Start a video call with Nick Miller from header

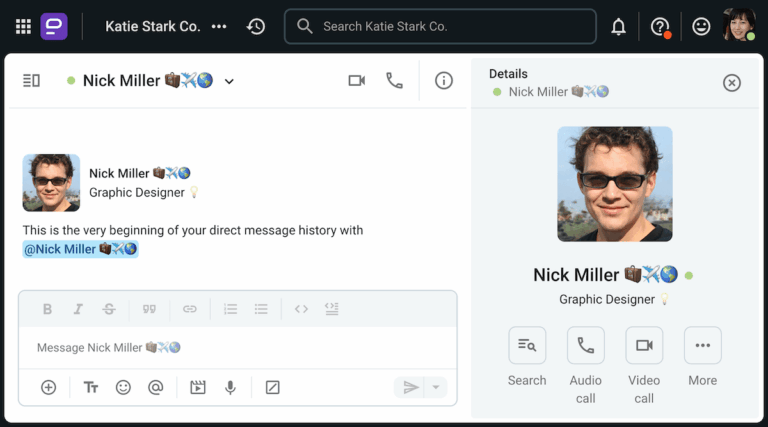[x=356, y=81]
